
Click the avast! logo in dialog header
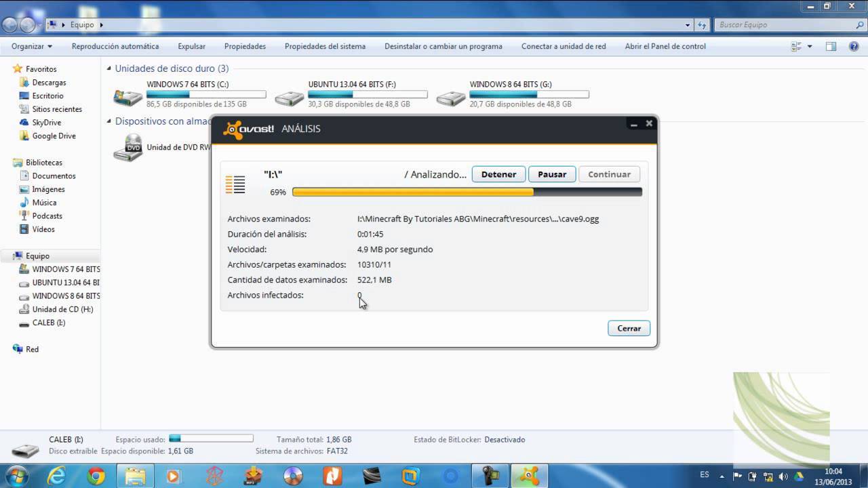pos(249,129)
